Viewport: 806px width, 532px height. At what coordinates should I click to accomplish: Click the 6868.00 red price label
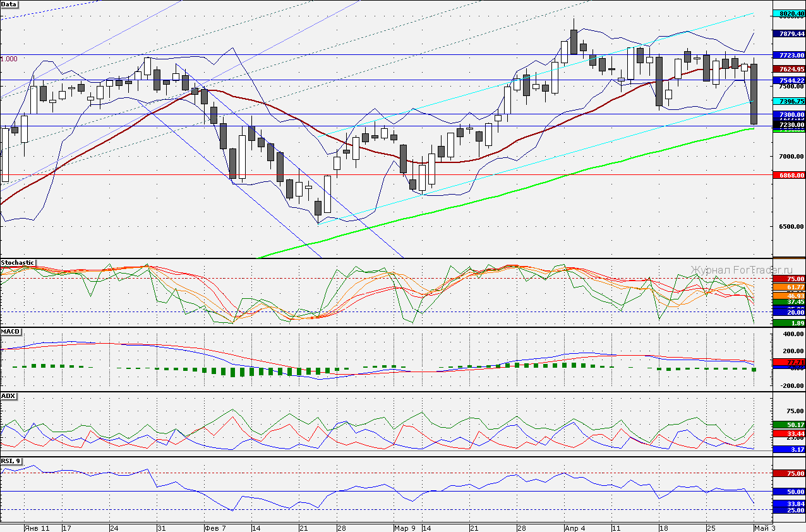pos(789,175)
